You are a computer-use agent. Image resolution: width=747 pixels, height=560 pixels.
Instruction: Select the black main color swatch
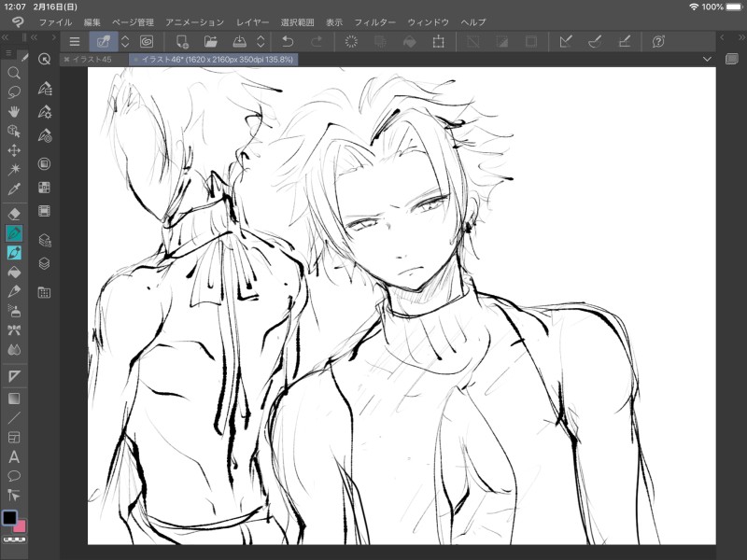tap(9, 518)
